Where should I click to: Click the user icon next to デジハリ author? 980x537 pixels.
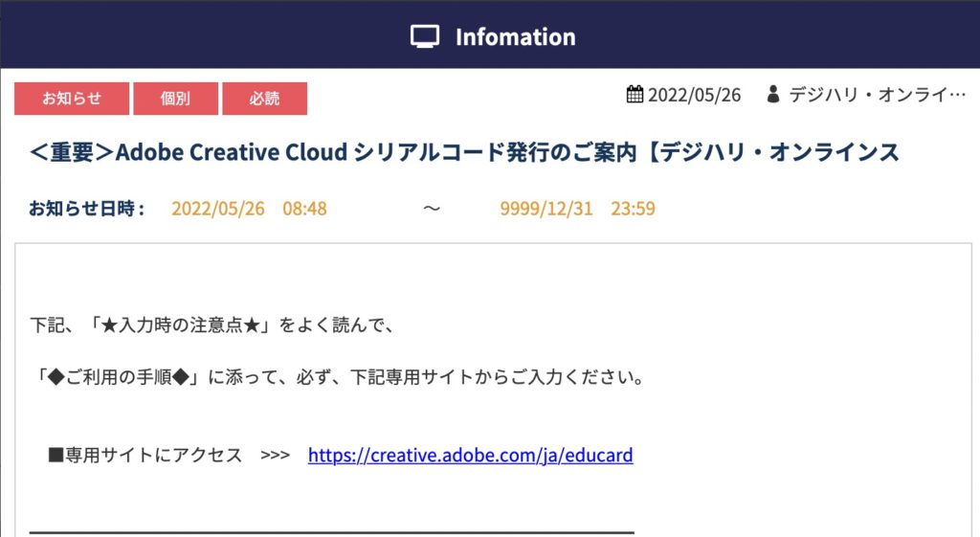(773, 95)
